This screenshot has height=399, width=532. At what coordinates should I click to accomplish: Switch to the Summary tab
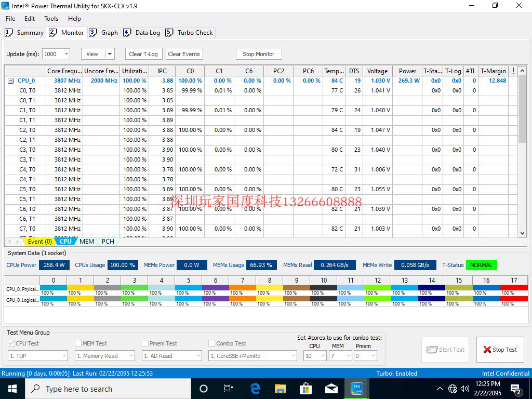click(x=24, y=33)
